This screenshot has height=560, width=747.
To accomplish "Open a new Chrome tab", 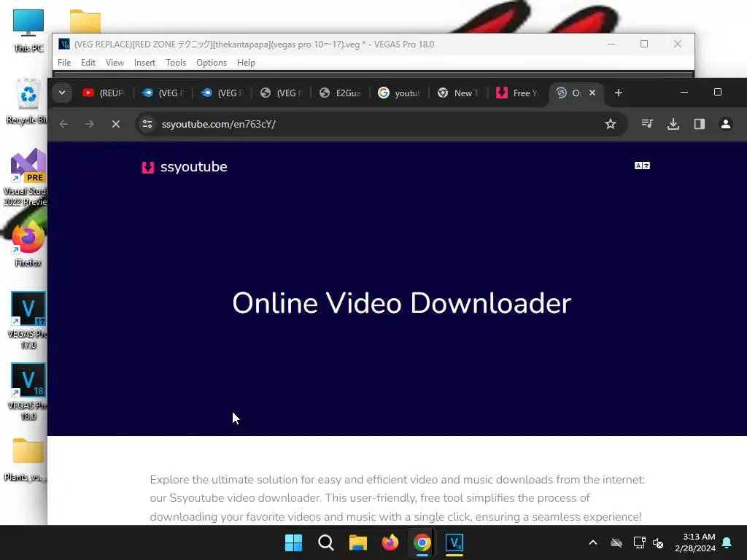I will pyautogui.click(x=619, y=93).
